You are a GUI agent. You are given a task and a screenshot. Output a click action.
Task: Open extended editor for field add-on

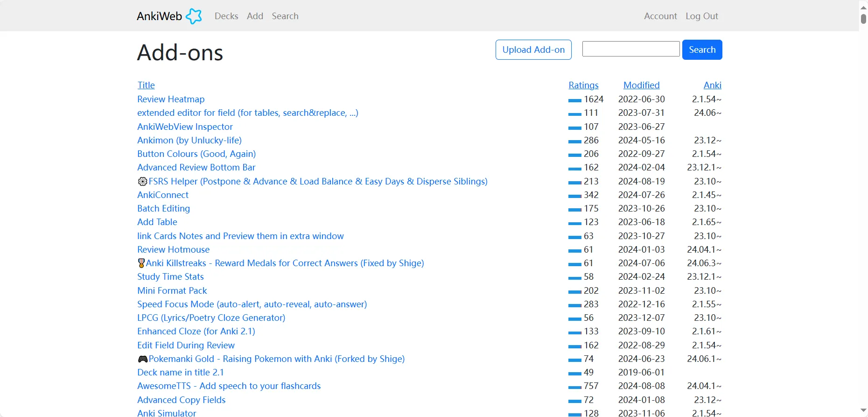[248, 113]
